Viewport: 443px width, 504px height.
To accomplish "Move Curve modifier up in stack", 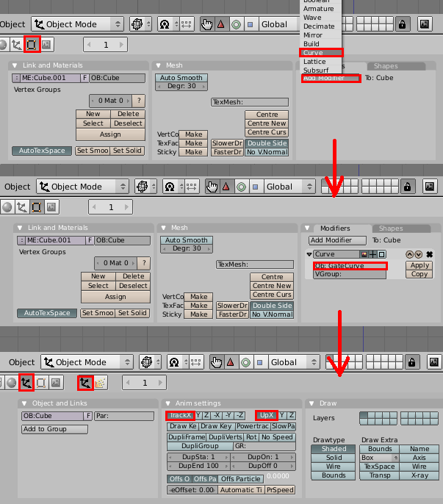I will click(409, 254).
